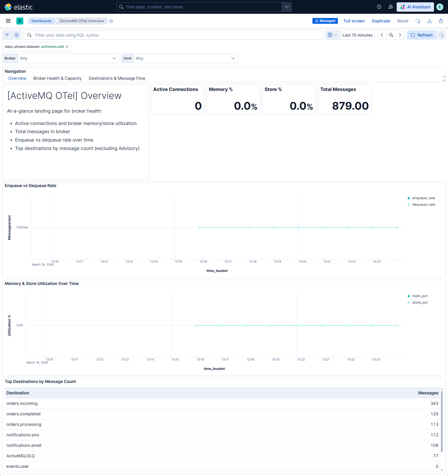Viewport: 448px width, 476px height.
Task: Open the Broker dropdown set to Any
Action: point(68,58)
